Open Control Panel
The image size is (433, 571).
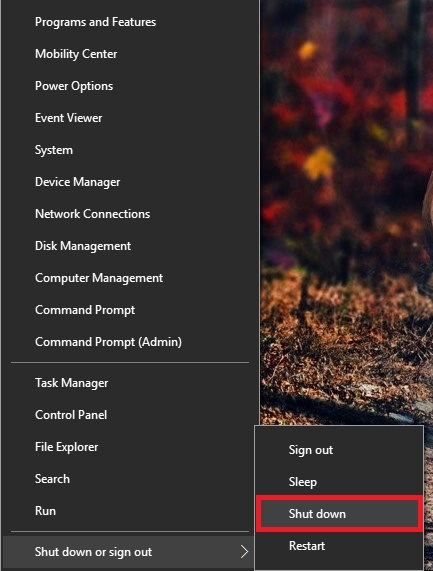tap(129, 415)
